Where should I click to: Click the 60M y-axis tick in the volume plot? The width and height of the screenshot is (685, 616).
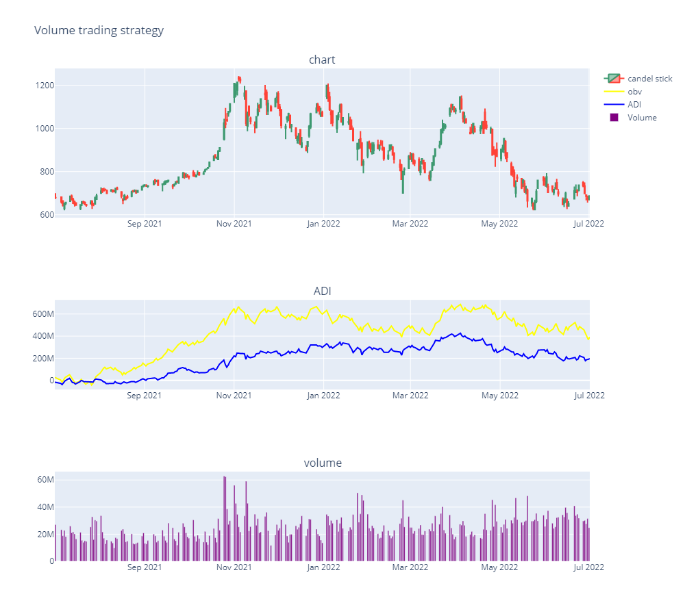click(42, 480)
